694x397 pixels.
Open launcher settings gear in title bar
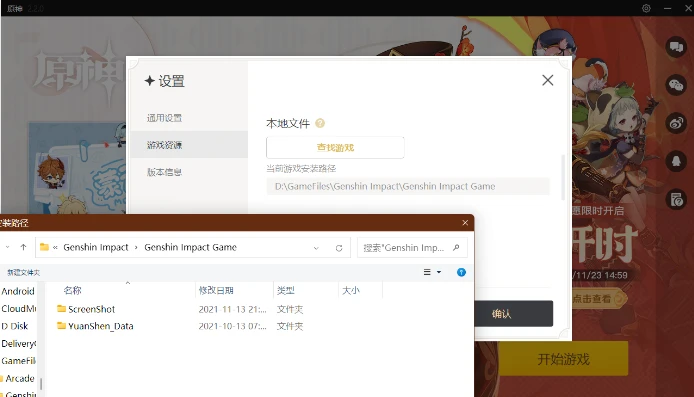[646, 8]
